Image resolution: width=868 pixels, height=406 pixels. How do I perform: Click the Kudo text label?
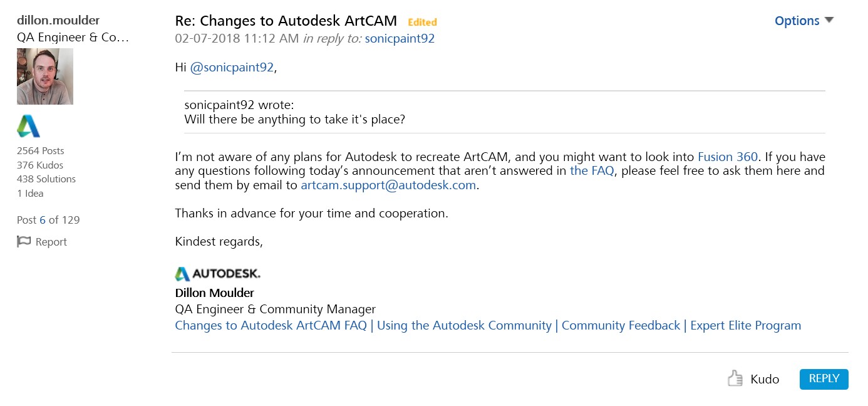765,379
